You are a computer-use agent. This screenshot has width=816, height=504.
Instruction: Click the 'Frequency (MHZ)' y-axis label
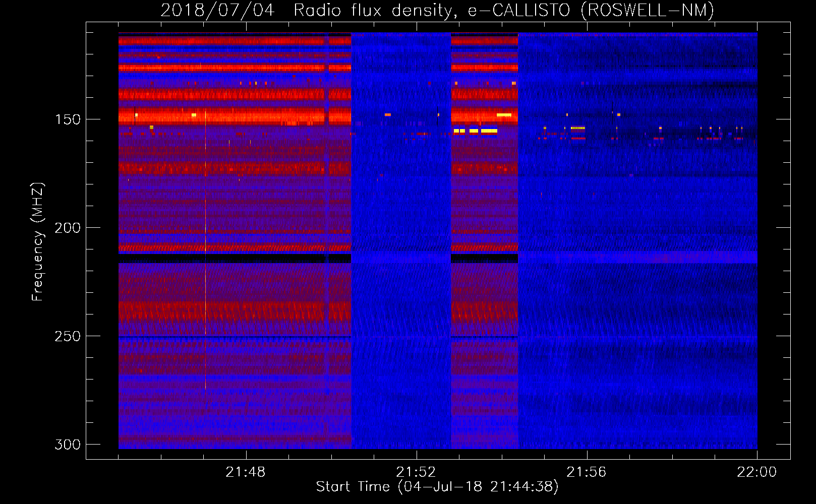pos(37,242)
